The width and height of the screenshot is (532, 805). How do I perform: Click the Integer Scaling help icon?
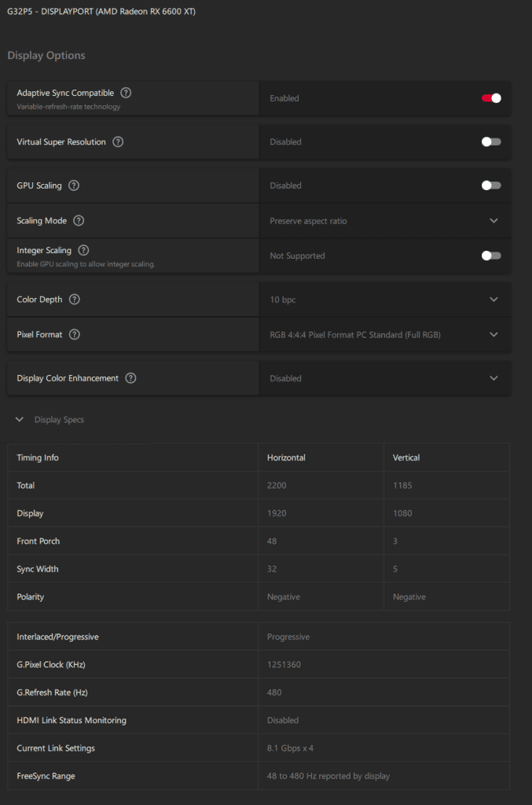(x=83, y=250)
